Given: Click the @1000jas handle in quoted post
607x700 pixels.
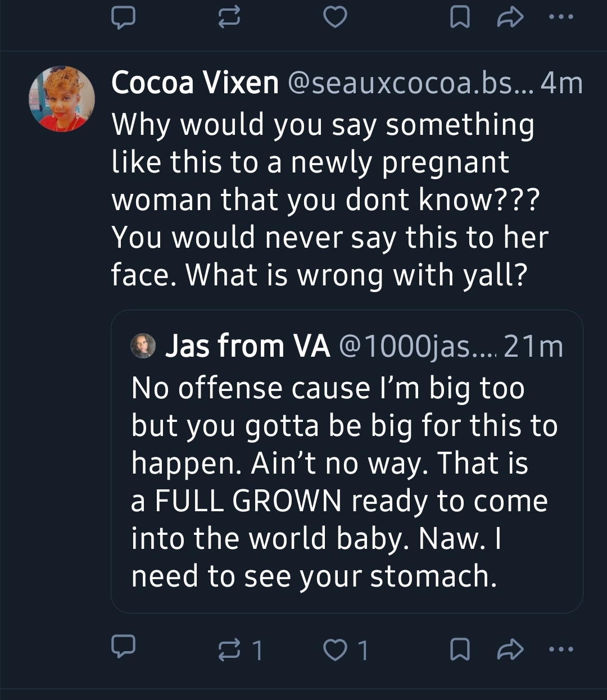Looking at the screenshot, I should pyautogui.click(x=416, y=346).
